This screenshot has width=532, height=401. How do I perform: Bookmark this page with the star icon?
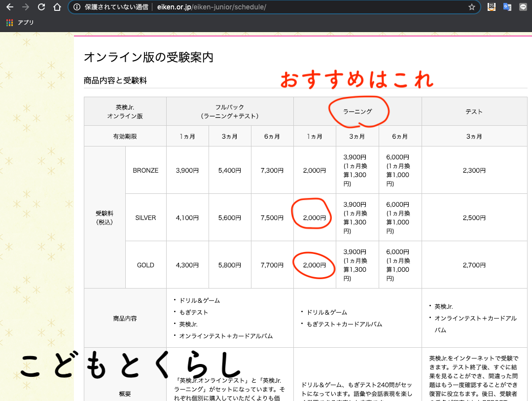coord(472,7)
